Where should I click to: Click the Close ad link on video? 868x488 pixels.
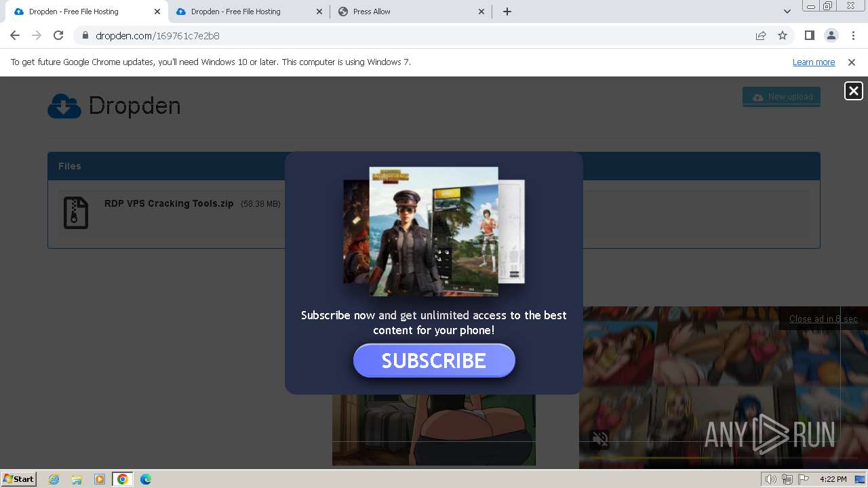tap(823, 319)
